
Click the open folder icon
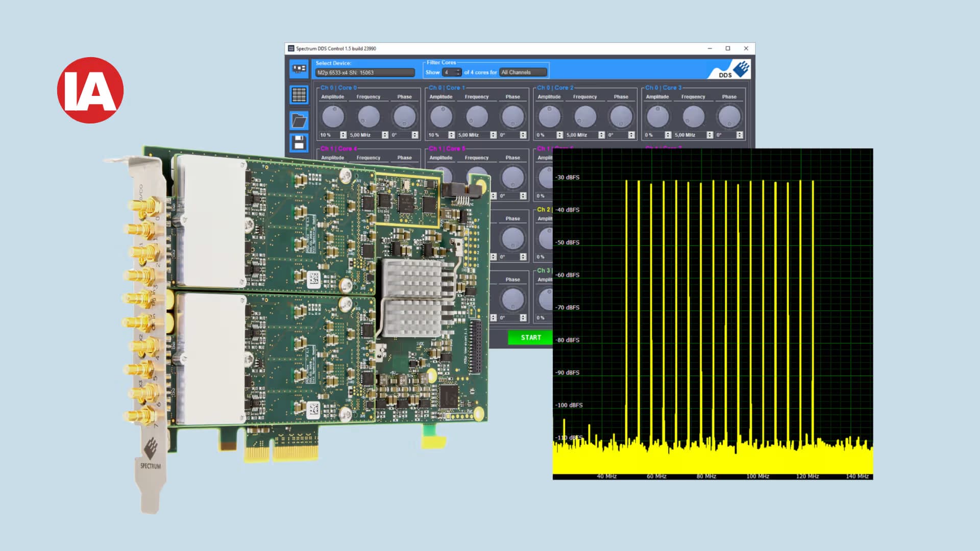click(299, 120)
